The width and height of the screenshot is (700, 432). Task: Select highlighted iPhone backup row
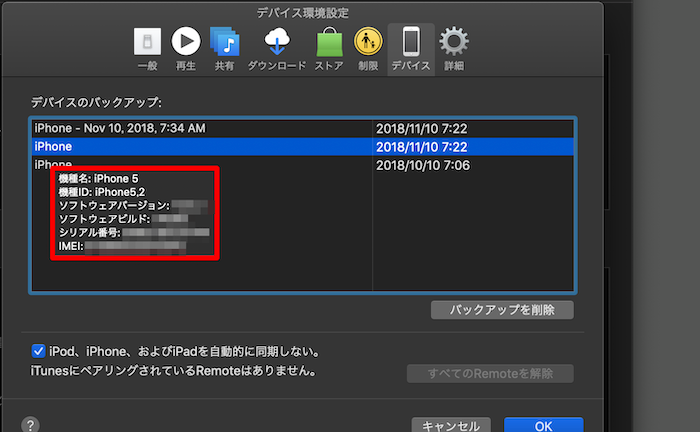pos(303,147)
